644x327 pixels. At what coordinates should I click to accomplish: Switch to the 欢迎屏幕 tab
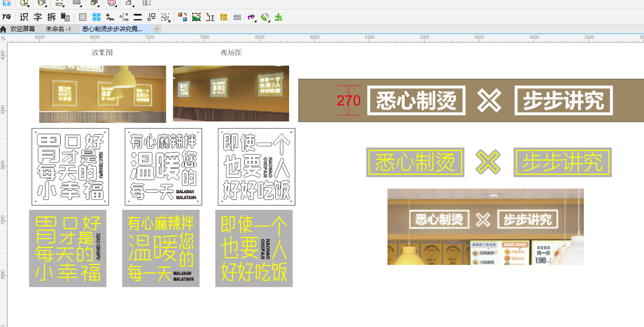coord(23,29)
